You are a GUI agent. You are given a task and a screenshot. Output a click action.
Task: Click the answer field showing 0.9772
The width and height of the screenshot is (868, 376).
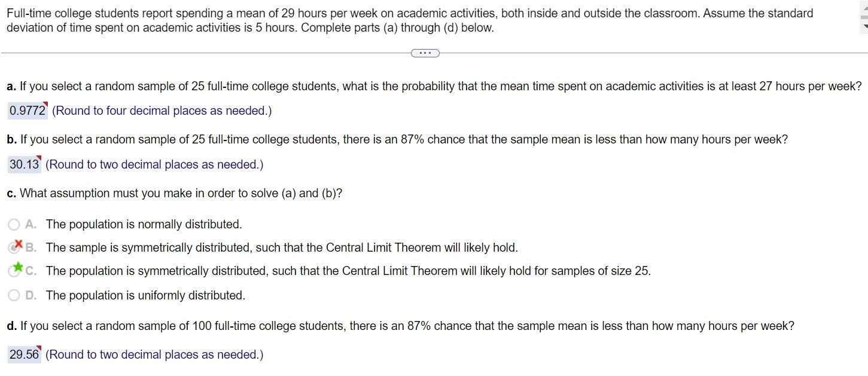tap(26, 111)
